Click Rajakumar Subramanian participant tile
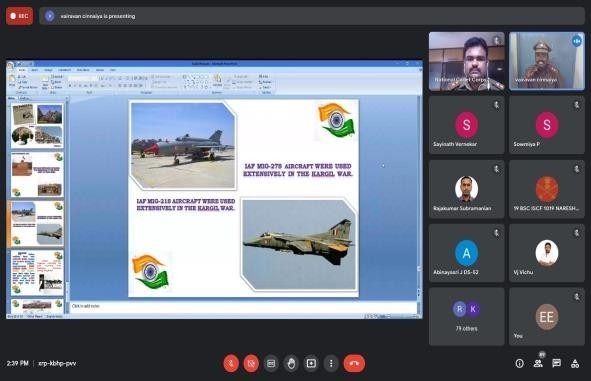Viewport: 591px width, 381px height. point(467,189)
